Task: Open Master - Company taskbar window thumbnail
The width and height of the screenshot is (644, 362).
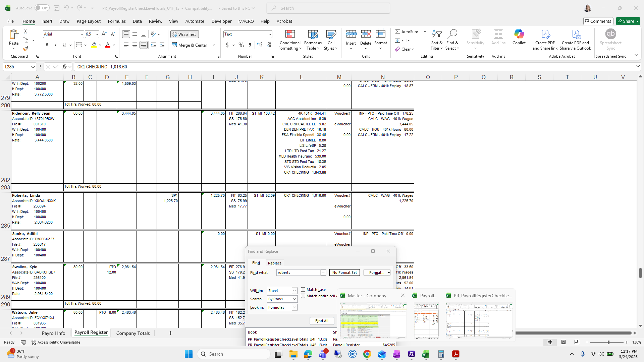Action: [373, 320]
